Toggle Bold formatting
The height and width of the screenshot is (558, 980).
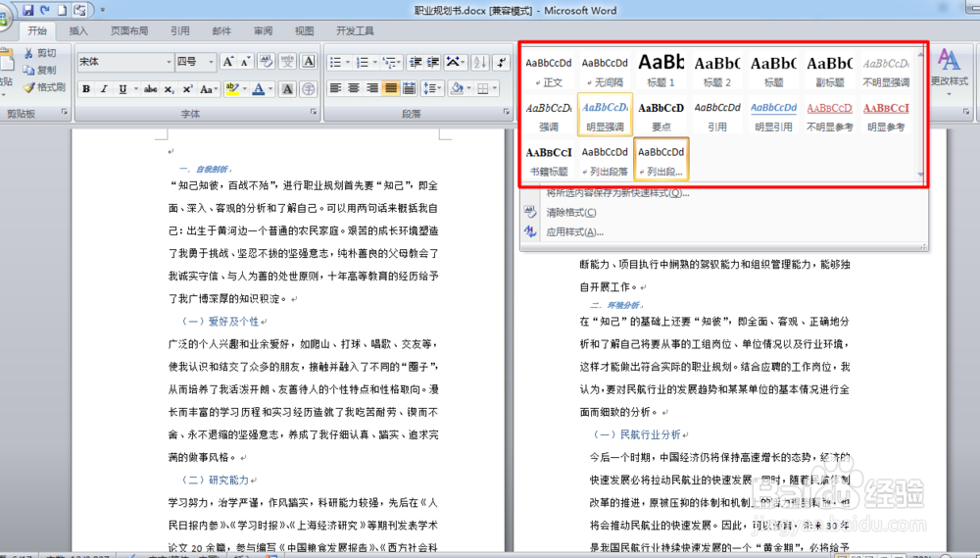pyautogui.click(x=86, y=89)
